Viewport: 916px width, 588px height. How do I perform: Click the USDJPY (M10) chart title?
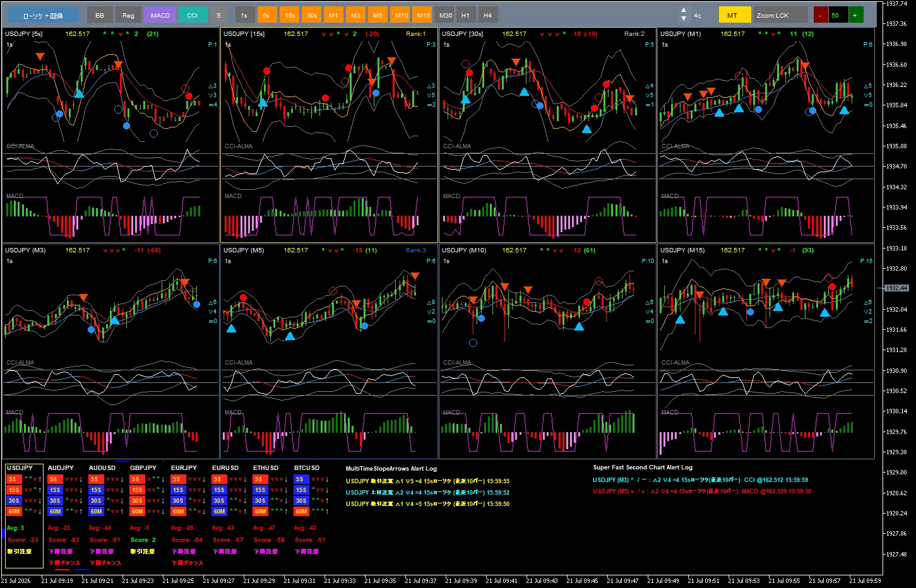pyautogui.click(x=464, y=250)
